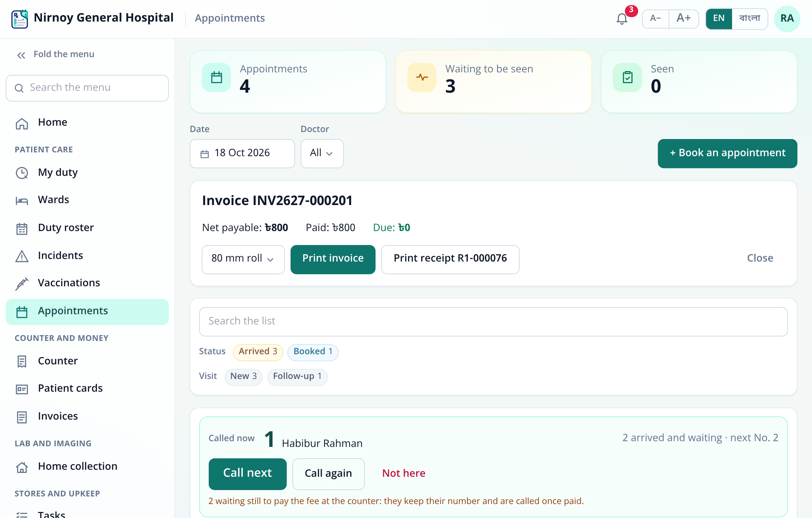
Task: Click the Home collection house icon
Action: (22, 467)
